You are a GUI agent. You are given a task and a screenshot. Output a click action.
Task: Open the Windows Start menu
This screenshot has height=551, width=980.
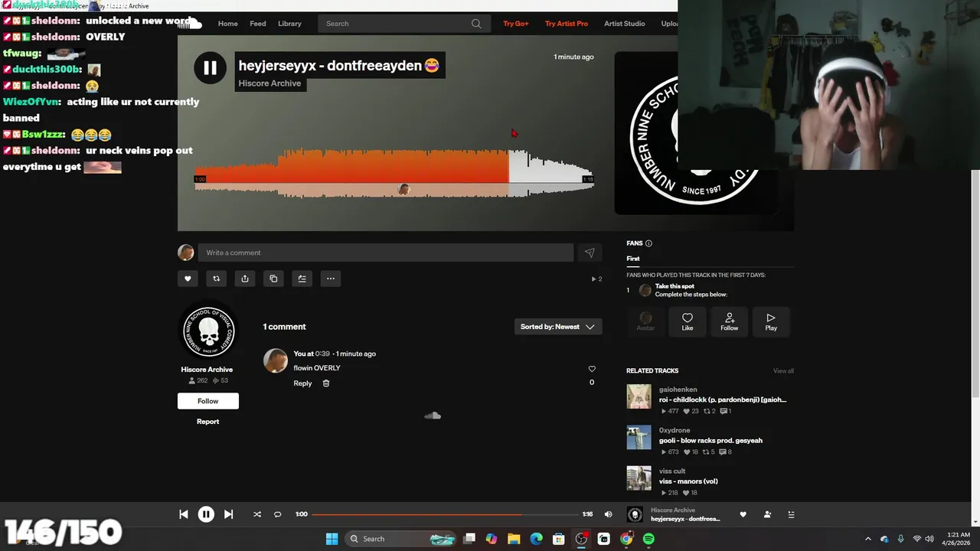click(332, 539)
